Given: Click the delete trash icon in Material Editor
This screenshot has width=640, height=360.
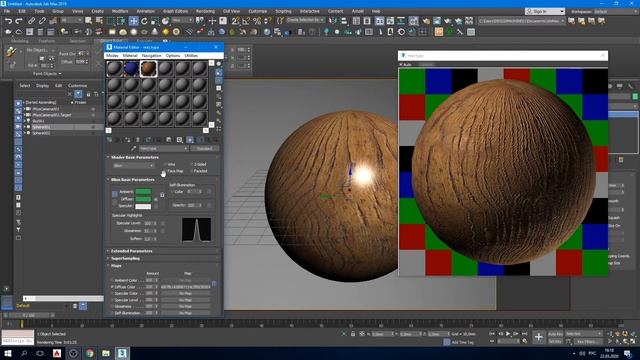Looking at the screenshot, I should click(138, 140).
